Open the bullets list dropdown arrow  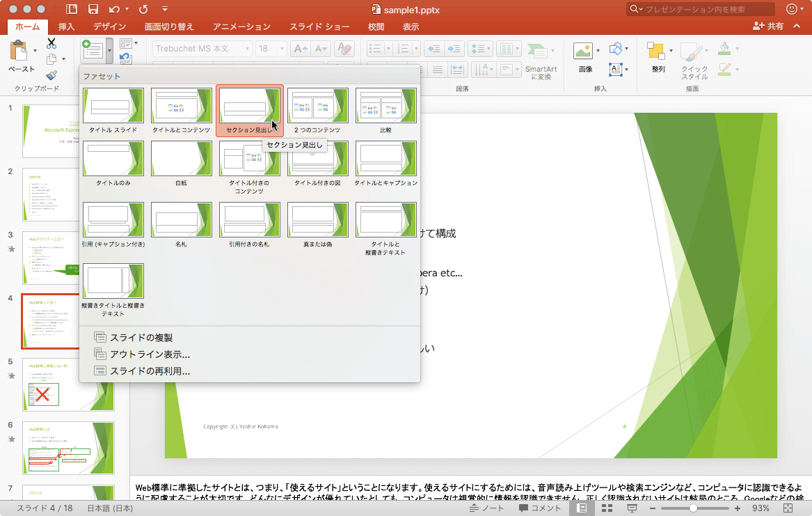(388, 49)
